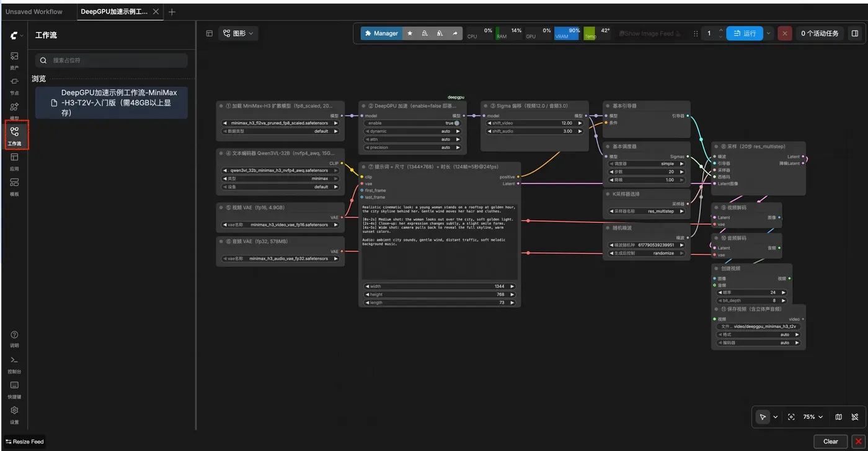868x451 pixels.
Task: Open the dropdown arrow next to 运行
Action: (x=769, y=33)
